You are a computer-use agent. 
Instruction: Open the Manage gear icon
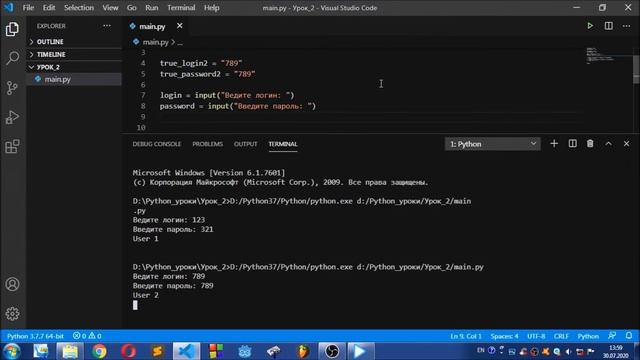pos(12,313)
